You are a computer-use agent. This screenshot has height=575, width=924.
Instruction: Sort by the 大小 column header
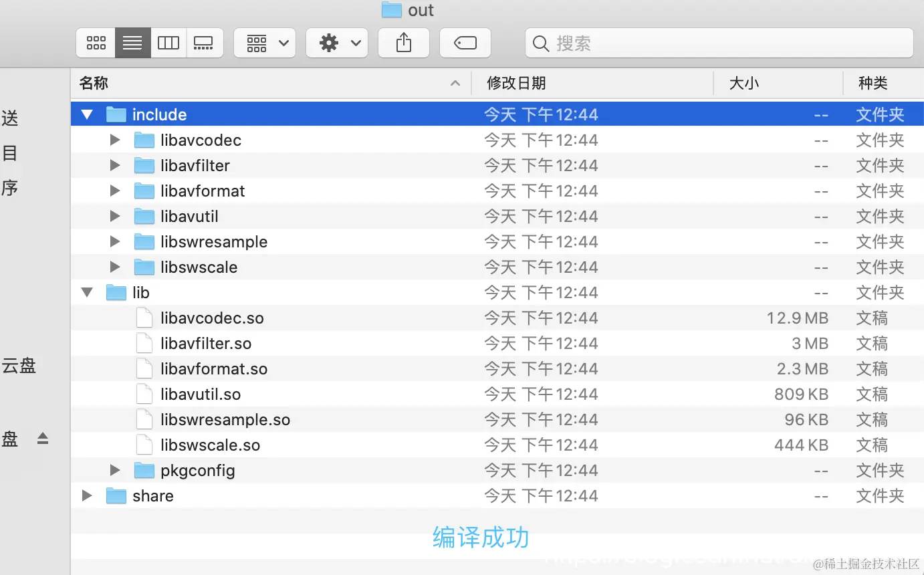(778, 83)
